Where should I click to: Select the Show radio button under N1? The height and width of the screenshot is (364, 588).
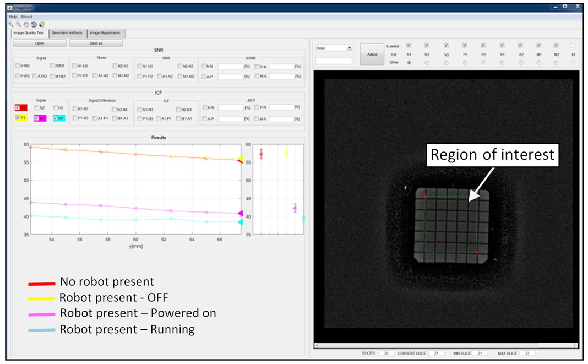pyautogui.click(x=409, y=63)
